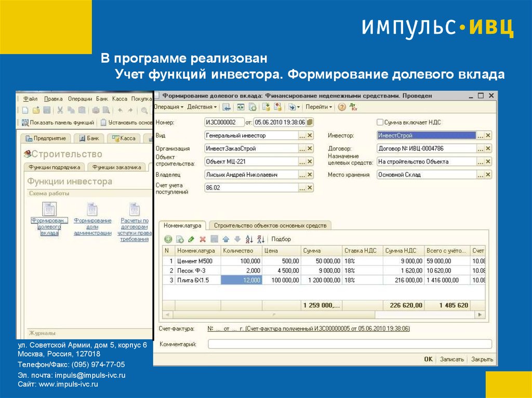Click the Подбор button

pyautogui.click(x=281, y=239)
